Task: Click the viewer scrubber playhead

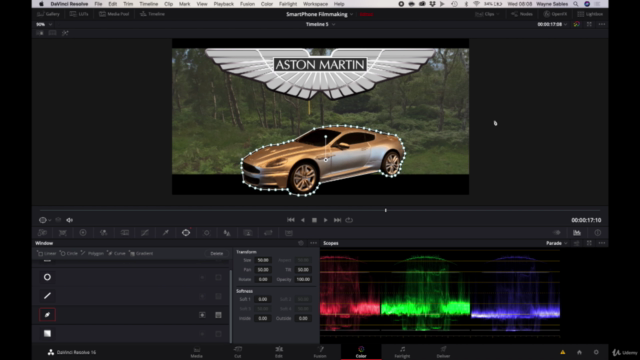Action: point(385,211)
